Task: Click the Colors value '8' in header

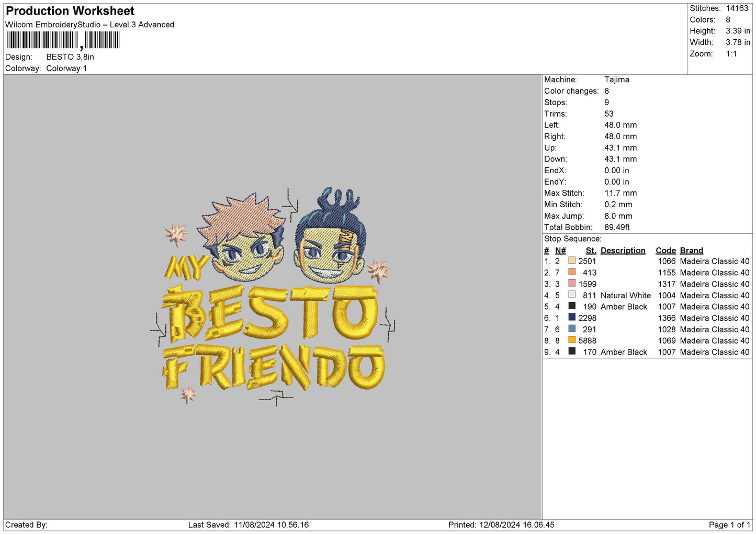Action: [728, 20]
